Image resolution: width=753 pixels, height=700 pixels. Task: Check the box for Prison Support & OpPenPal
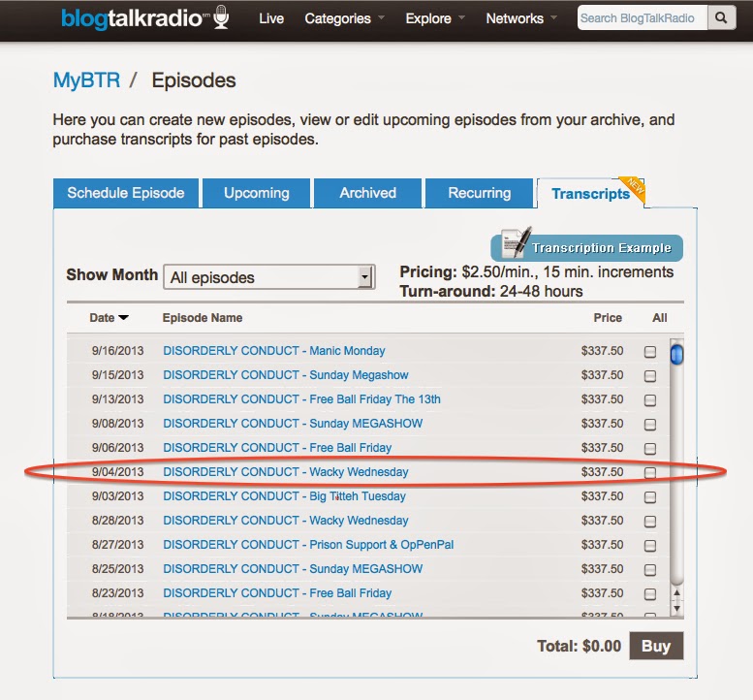[649, 546]
